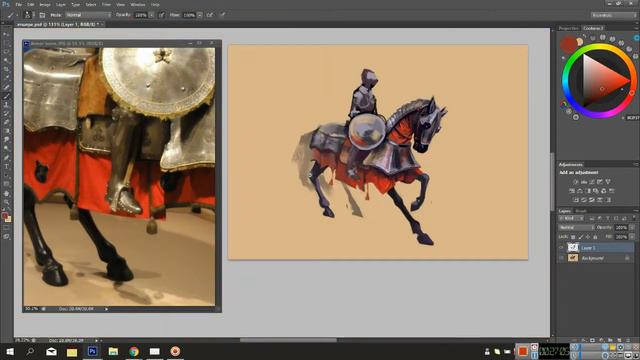Select the Clone Stamp tool
Screen dimensions: 640x360
[x=6, y=105]
